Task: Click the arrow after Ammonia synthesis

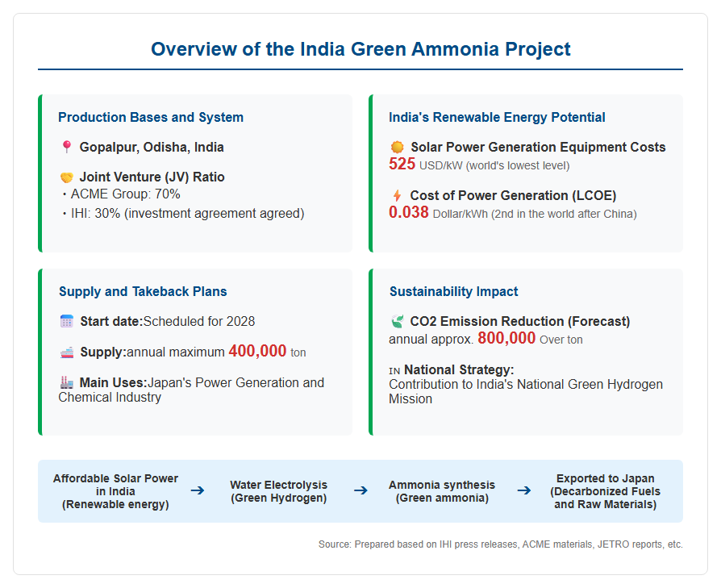Action: pyautogui.click(x=524, y=490)
